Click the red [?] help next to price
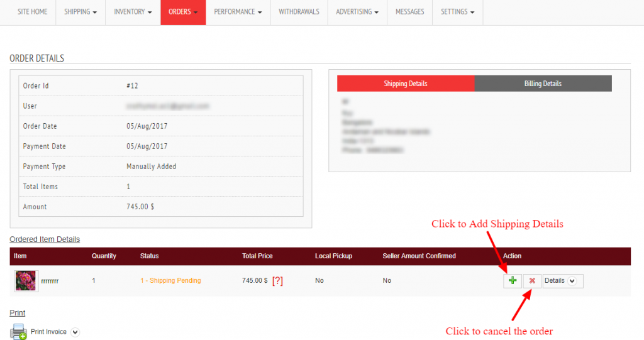 tap(277, 281)
